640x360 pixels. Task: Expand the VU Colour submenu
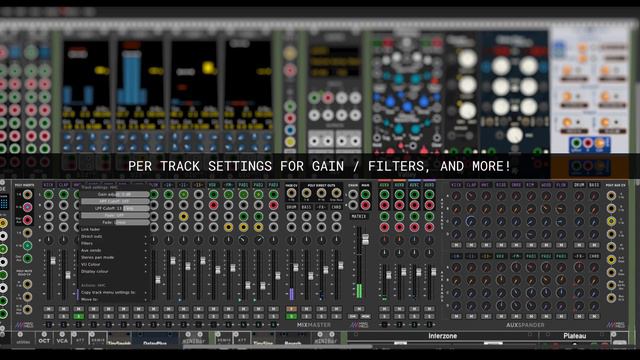pos(113,264)
